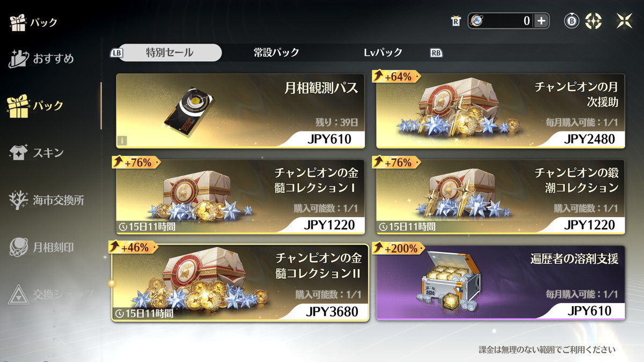
Task: Select the スキン shirt icon in sidebar
Action: [19, 153]
